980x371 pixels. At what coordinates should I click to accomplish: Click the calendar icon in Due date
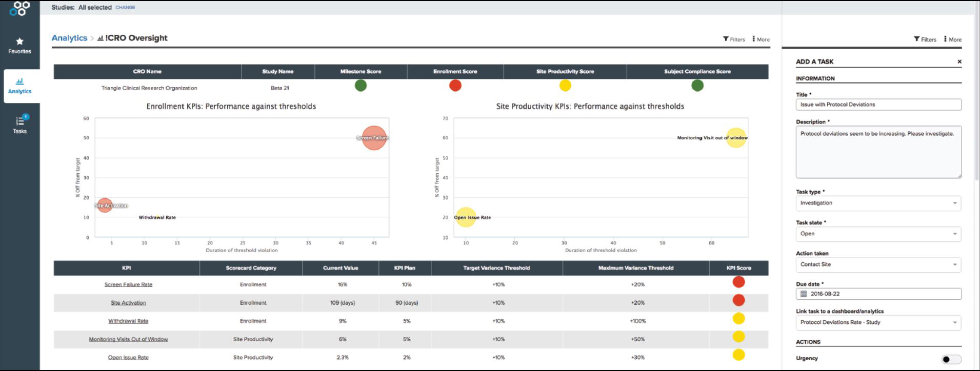coord(804,294)
